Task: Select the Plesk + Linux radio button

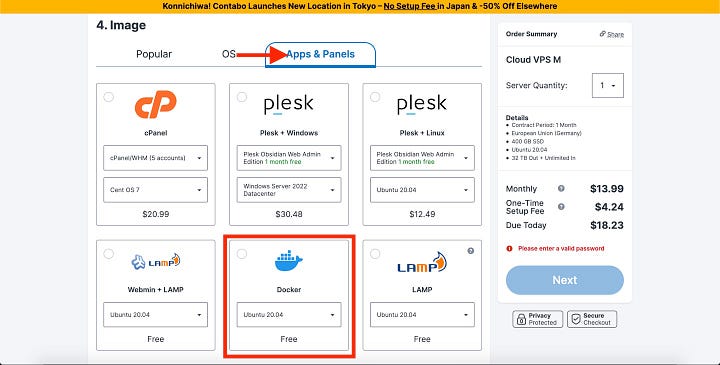Action: click(375, 97)
